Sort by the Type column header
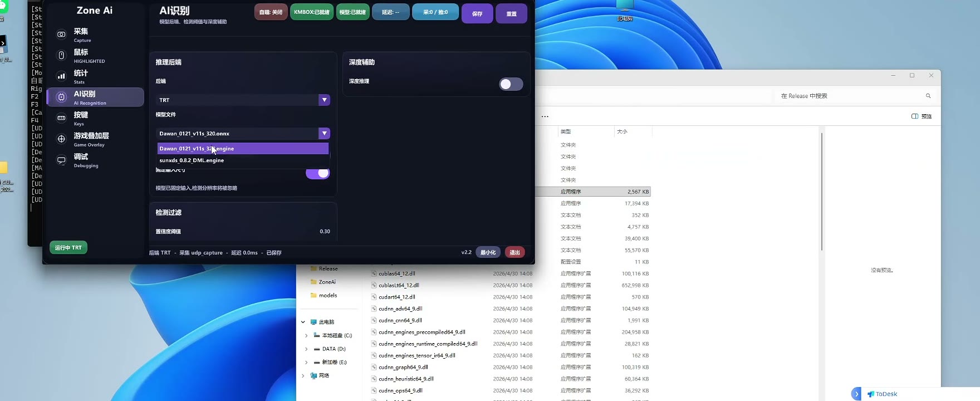The width and height of the screenshot is (980, 401). pyautogui.click(x=566, y=131)
